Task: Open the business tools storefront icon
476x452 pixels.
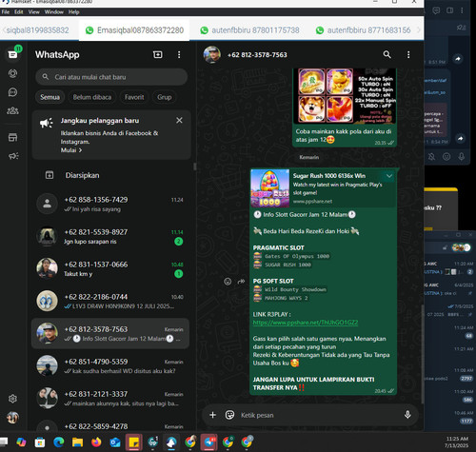Action: click(x=12, y=138)
